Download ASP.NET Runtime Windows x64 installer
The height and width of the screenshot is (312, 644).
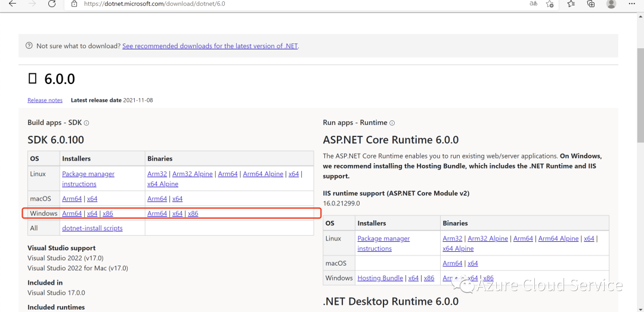click(x=414, y=278)
